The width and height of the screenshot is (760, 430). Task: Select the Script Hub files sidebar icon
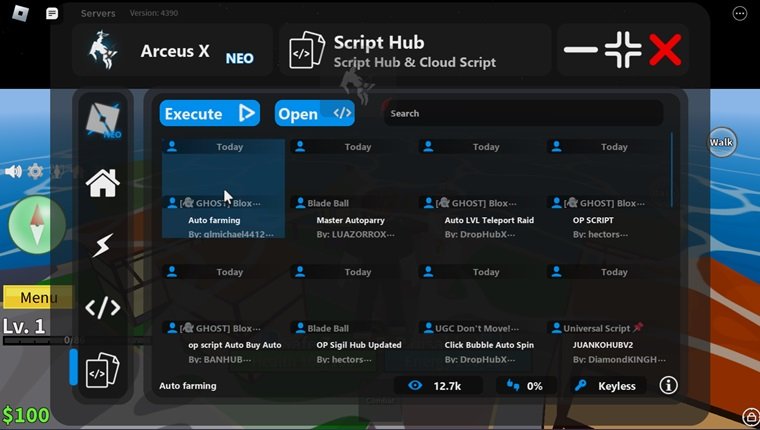(102, 370)
